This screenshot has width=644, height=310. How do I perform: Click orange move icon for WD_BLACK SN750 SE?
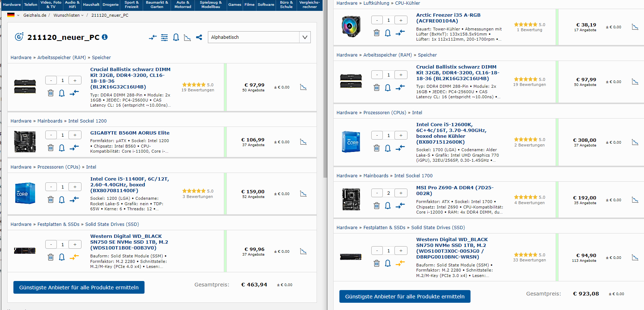(x=74, y=257)
